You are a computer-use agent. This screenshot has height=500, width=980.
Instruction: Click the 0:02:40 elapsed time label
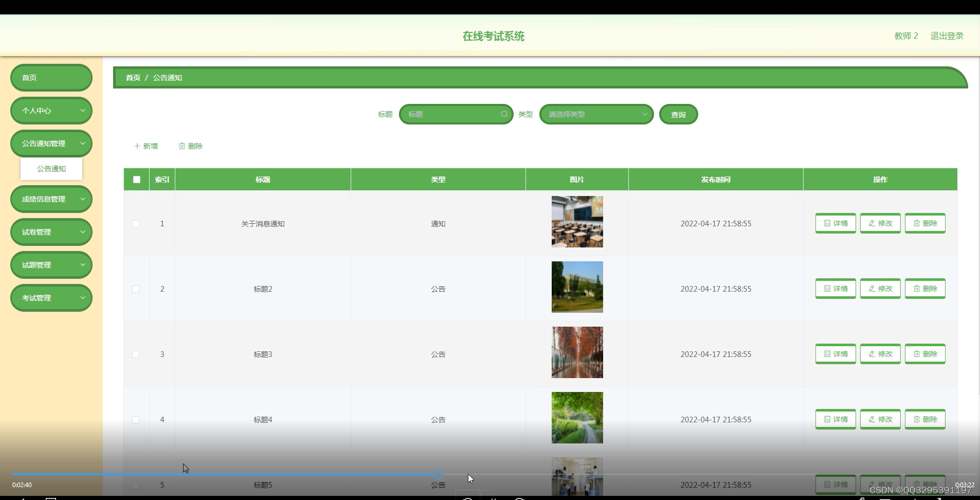[22, 485]
